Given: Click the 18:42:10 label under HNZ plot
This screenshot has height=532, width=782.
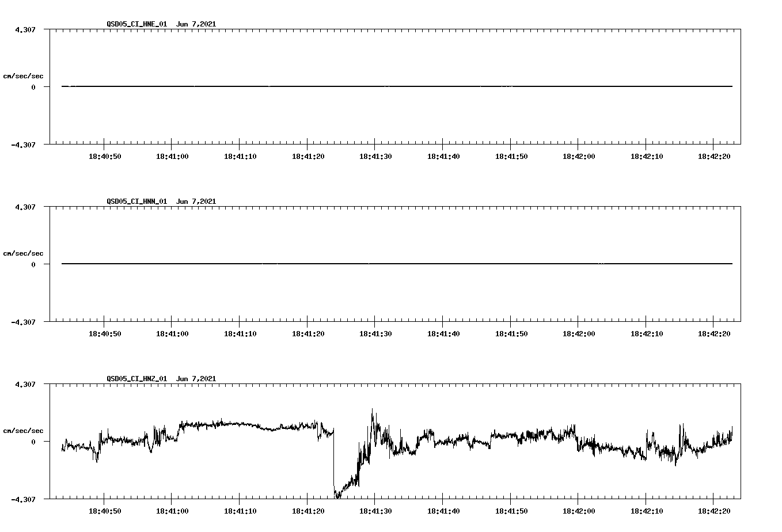Looking at the screenshot, I should coord(647,511).
